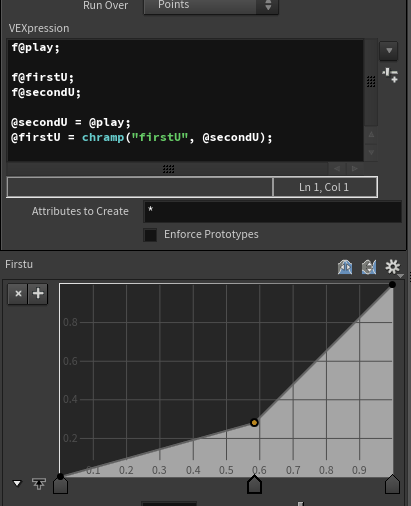
Task: Select the orange middle ramp control point
Action: coord(254,423)
